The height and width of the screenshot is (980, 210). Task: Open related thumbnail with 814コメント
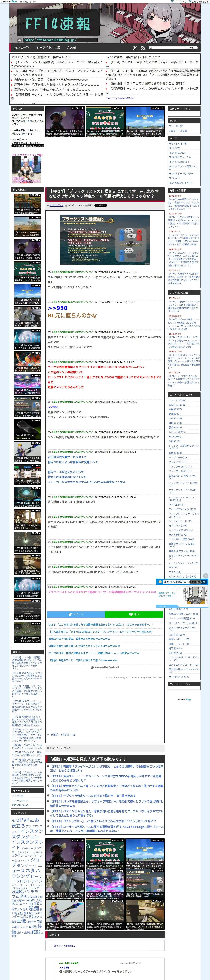pos(145,884)
